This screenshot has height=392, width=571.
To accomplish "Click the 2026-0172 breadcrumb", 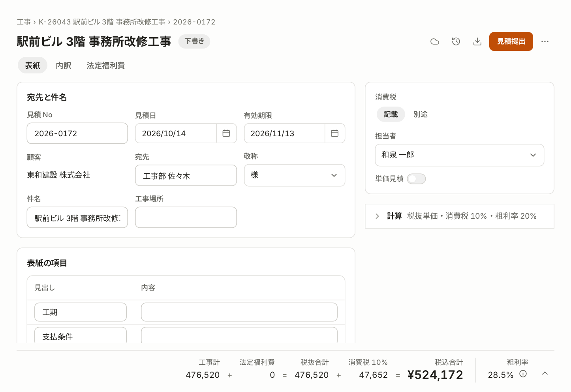I will point(194,22).
